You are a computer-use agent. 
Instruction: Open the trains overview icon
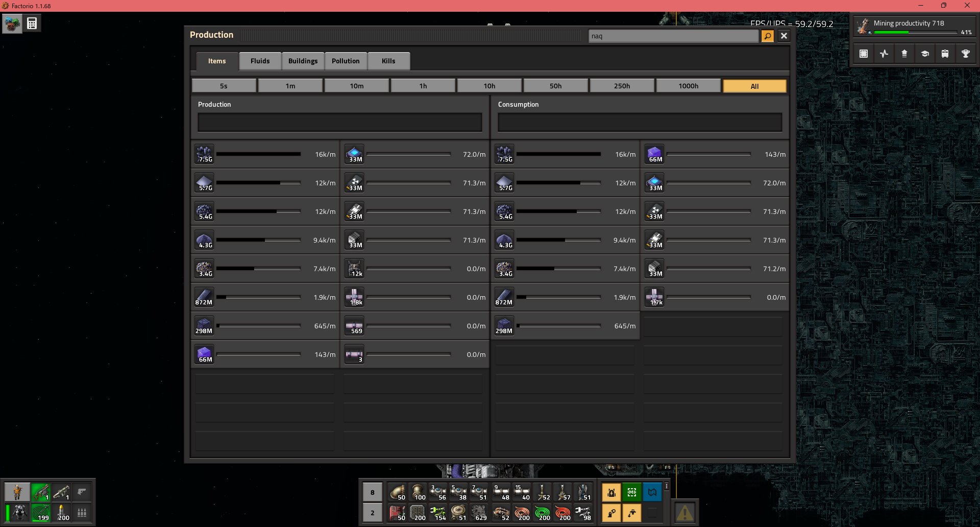(x=945, y=54)
